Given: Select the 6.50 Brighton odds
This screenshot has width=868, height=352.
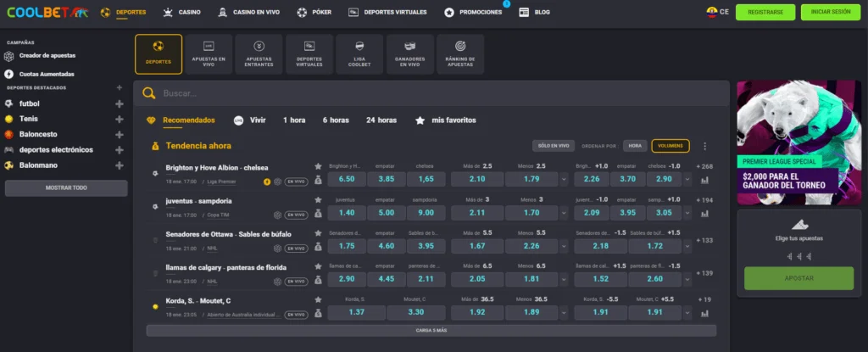Looking at the screenshot, I should (x=347, y=179).
